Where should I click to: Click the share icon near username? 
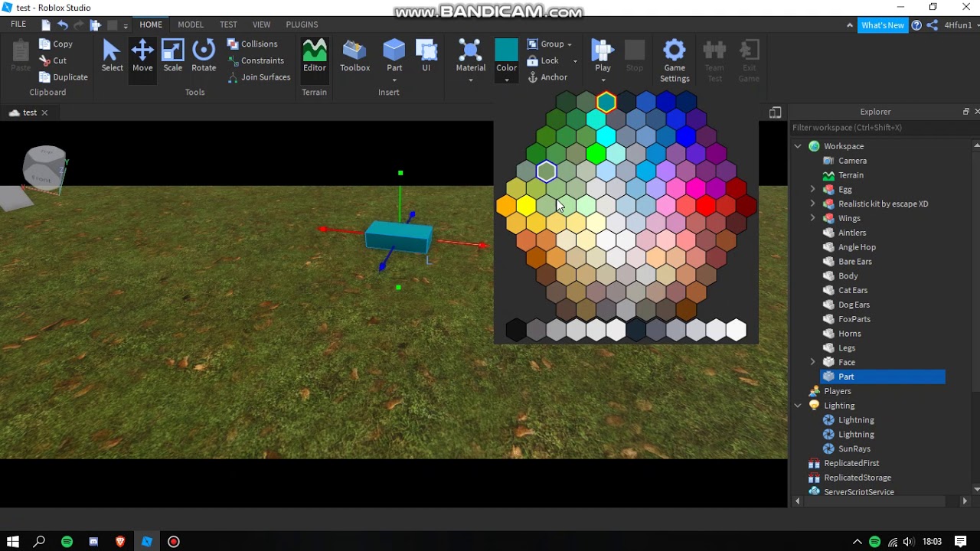(x=932, y=25)
